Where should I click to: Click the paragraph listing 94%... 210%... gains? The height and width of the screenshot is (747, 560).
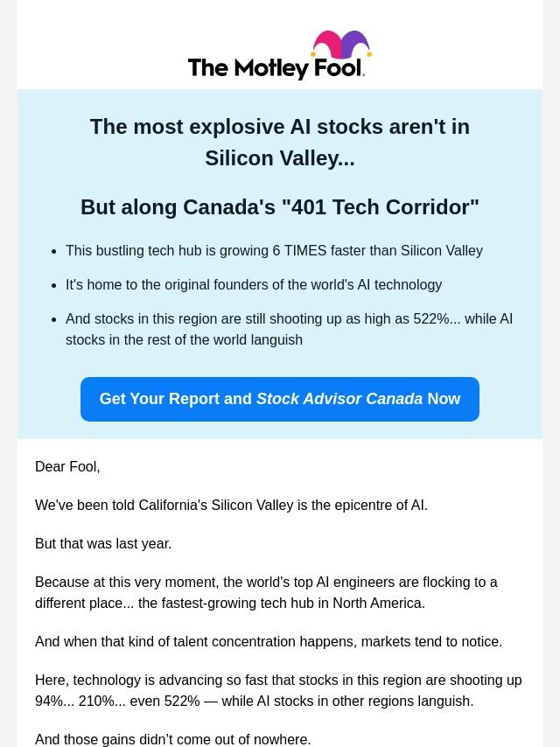(x=278, y=691)
